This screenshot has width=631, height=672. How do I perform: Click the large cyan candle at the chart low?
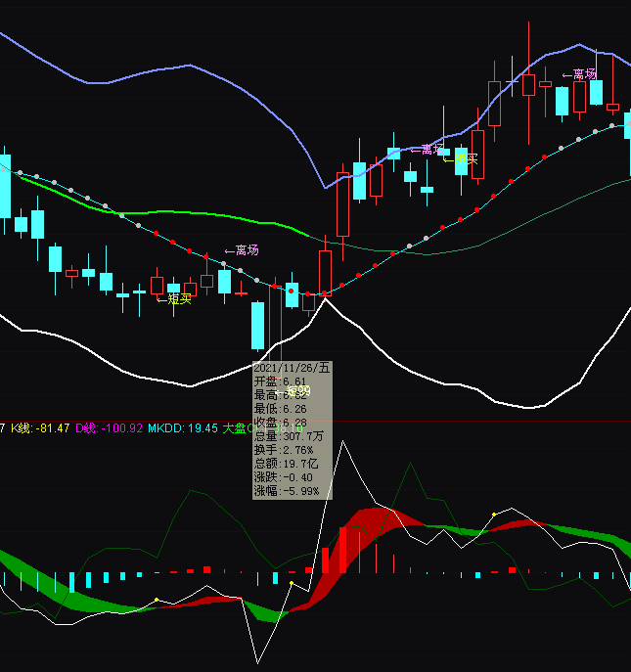coord(258,325)
